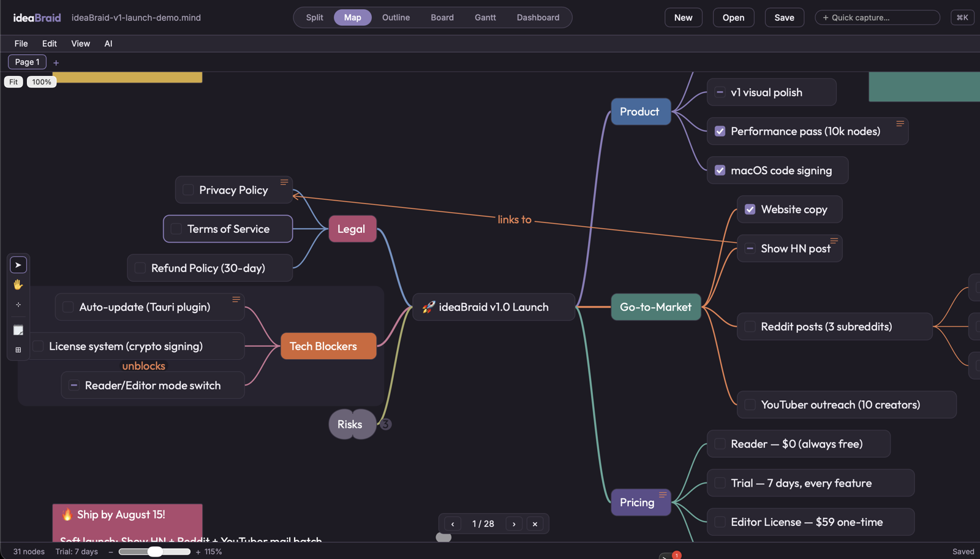Select the Tech Blockers node

pos(328,346)
